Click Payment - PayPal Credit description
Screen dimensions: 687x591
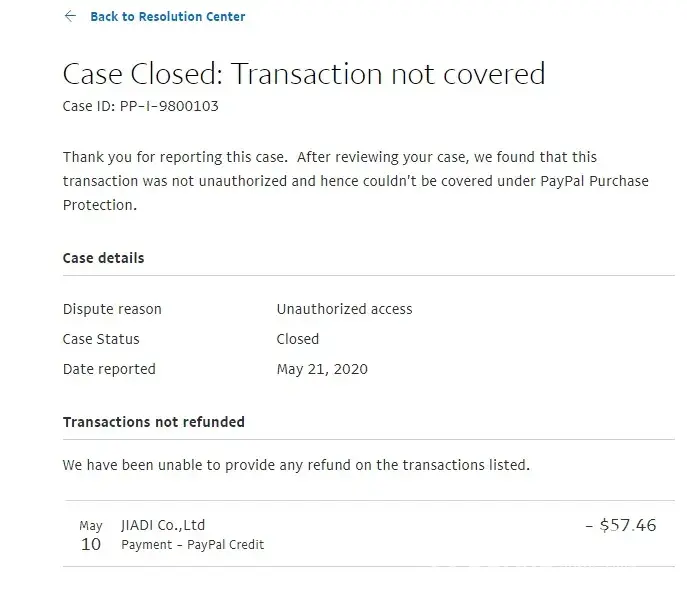coord(192,545)
